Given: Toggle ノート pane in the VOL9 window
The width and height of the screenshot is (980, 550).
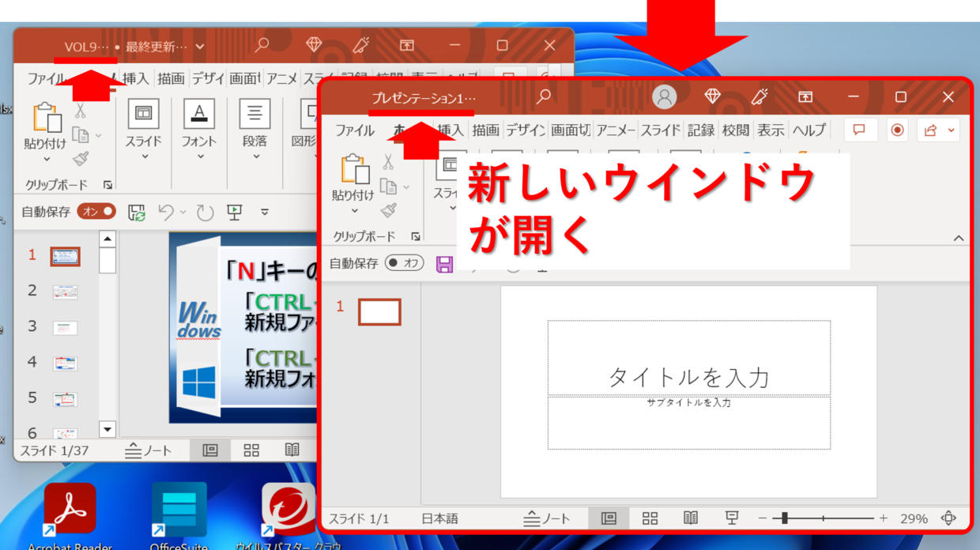Looking at the screenshot, I should tap(149, 450).
